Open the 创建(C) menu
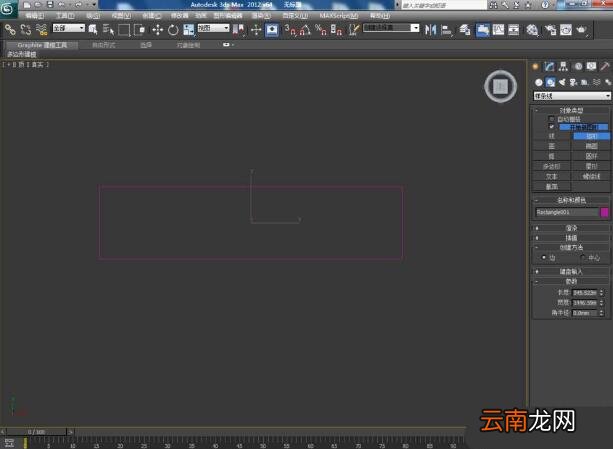Image resolution: width=613 pixels, height=449 pixels. point(152,16)
